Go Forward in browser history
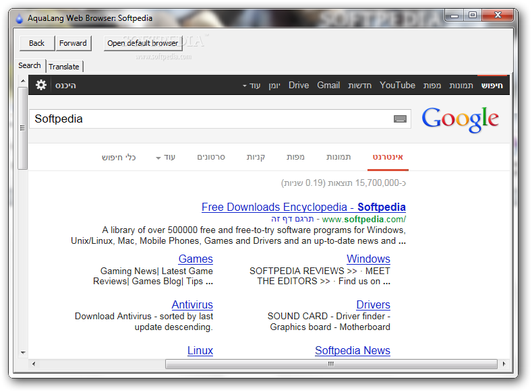Viewport: 532px width, 392px height. point(73,43)
